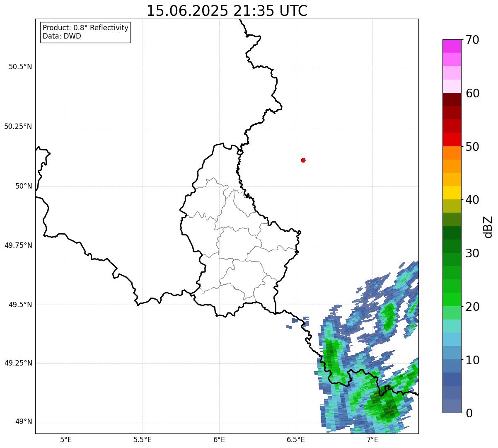Click the '6°E' longitude label
Viewport: 498px width, 448px height.
tap(219, 439)
